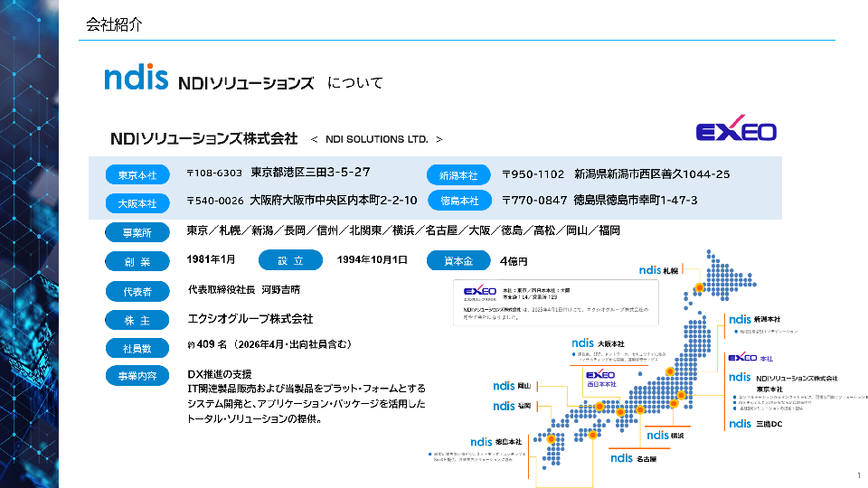Screen dimensions: 868x488
Task: Select the 徳島本社 label pill
Action: click(459, 201)
